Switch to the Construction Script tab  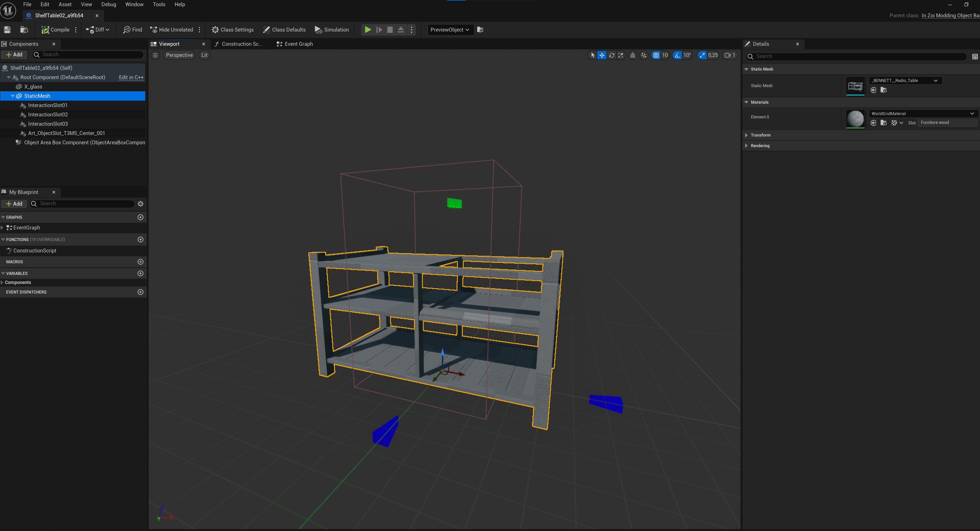[239, 44]
